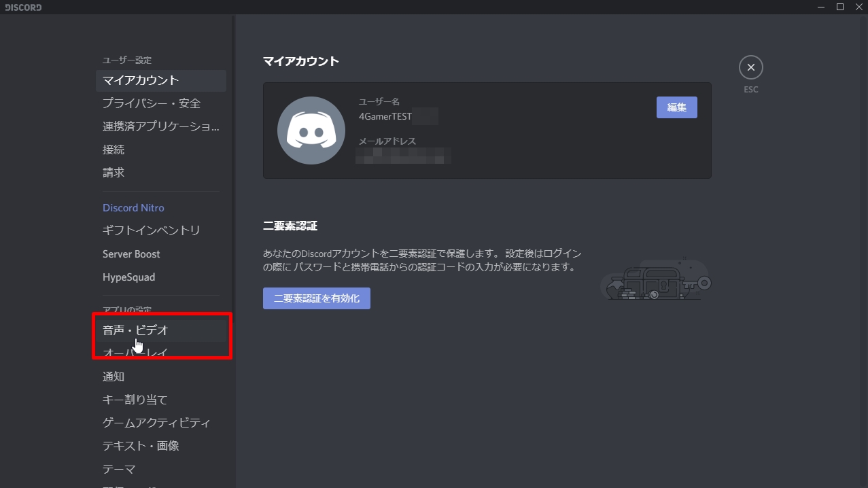This screenshot has width=868, height=488.
Task: Click the マイアカウント page heading
Action: (301, 61)
